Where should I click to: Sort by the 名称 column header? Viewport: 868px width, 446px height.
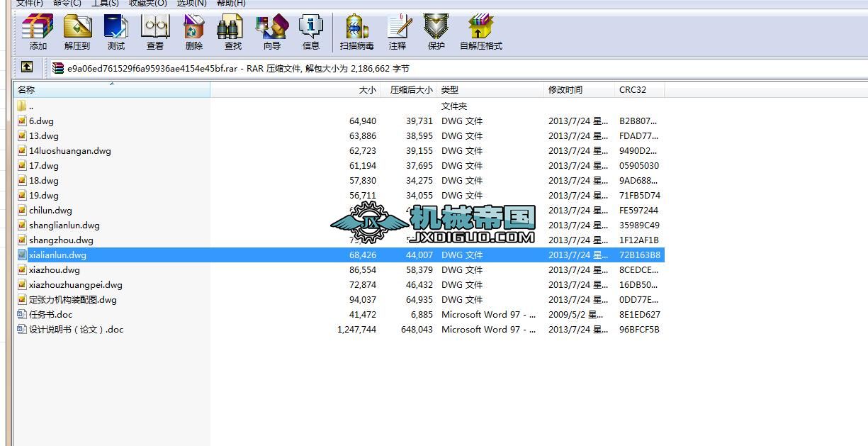(x=111, y=90)
